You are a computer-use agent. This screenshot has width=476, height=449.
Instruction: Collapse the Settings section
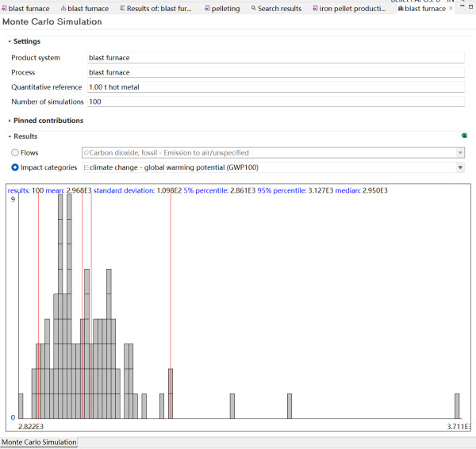click(10, 41)
